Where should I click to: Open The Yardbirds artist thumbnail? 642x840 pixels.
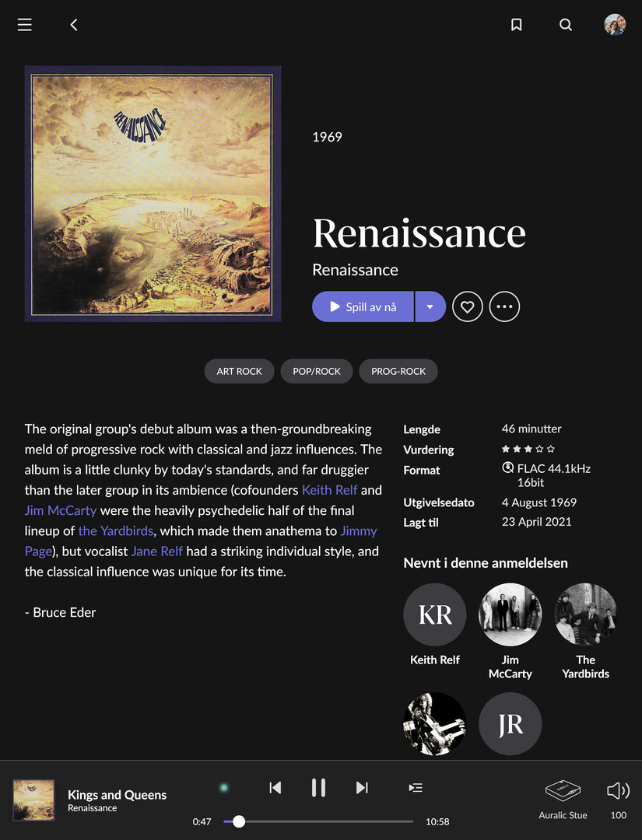[x=585, y=614]
